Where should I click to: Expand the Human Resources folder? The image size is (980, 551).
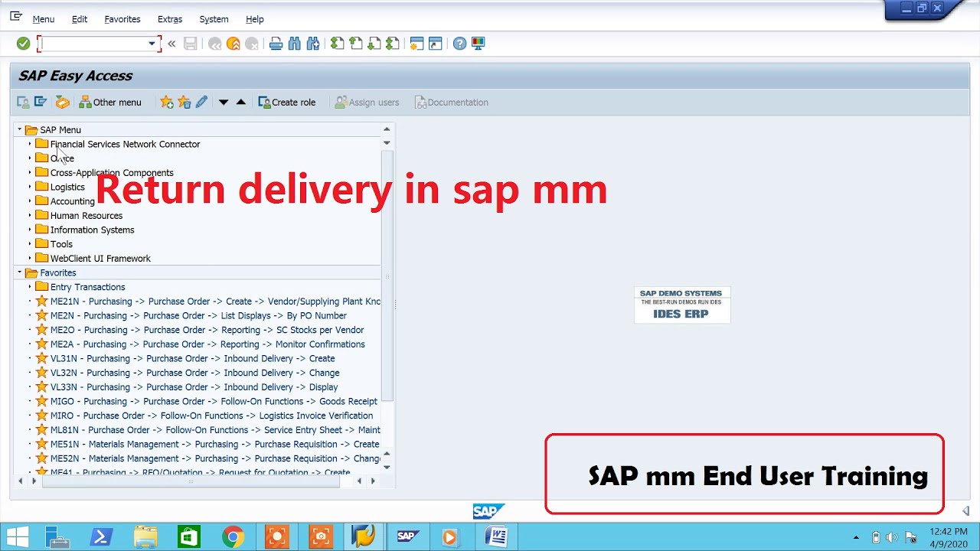30,216
